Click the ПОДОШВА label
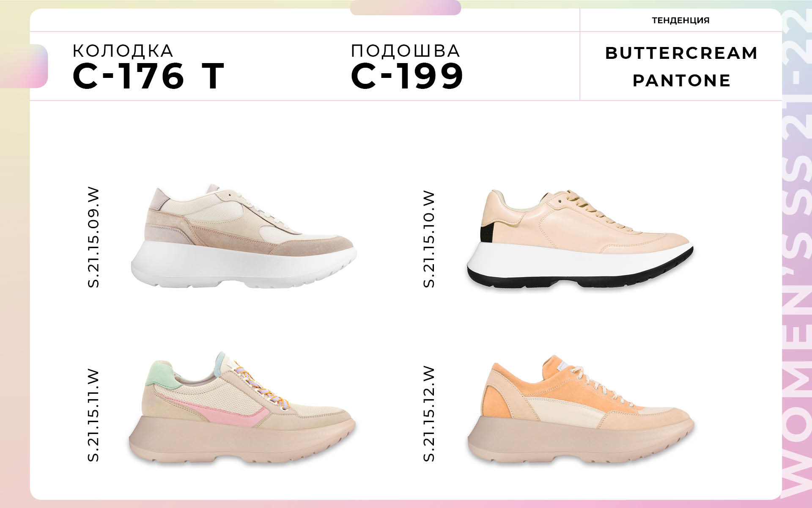This screenshot has width=812, height=508. (406, 51)
